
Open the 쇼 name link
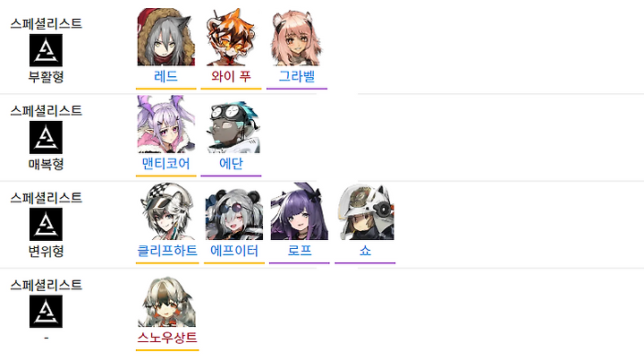click(365, 251)
